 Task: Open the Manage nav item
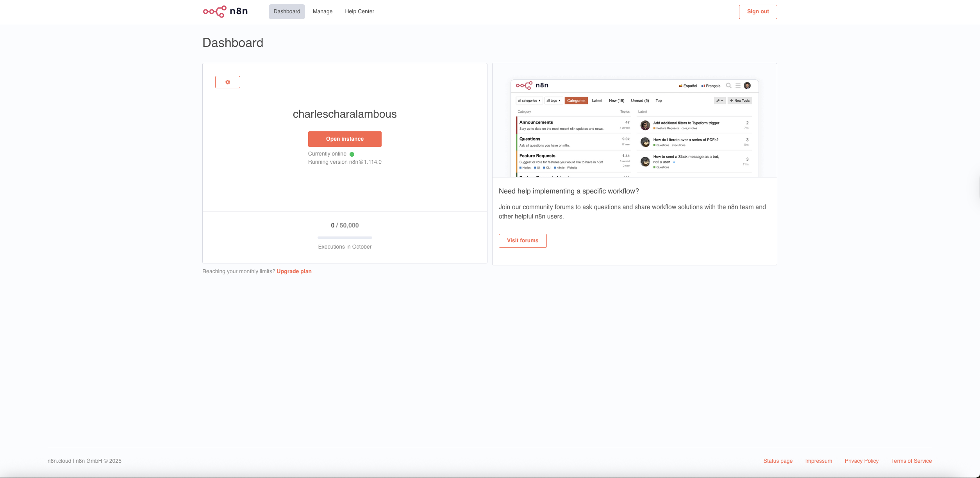coord(323,12)
